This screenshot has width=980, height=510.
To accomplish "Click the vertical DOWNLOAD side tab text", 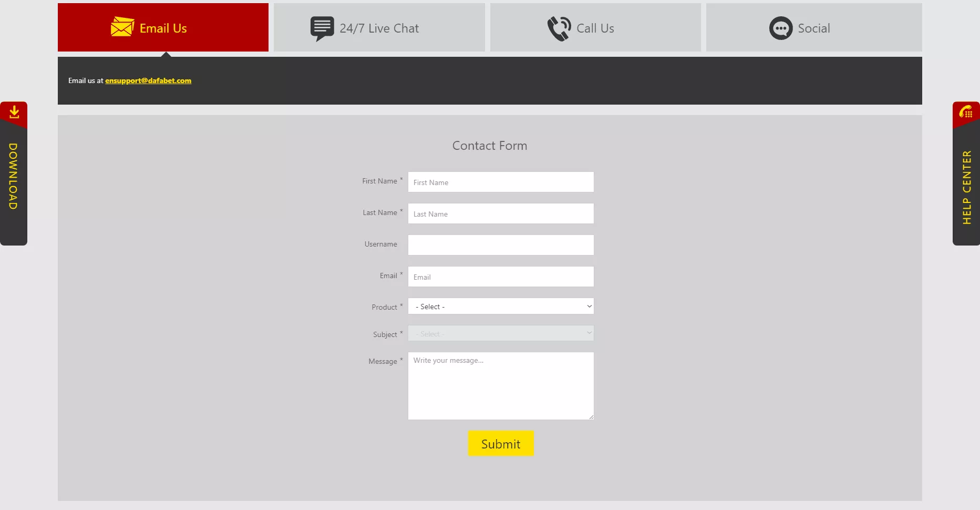I will [x=13, y=176].
